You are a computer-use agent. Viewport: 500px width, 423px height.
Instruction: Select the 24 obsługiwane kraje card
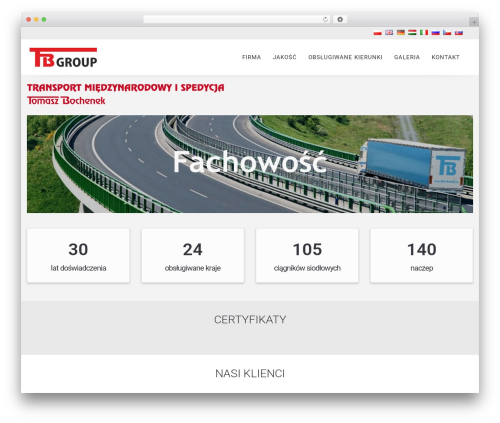point(193,256)
